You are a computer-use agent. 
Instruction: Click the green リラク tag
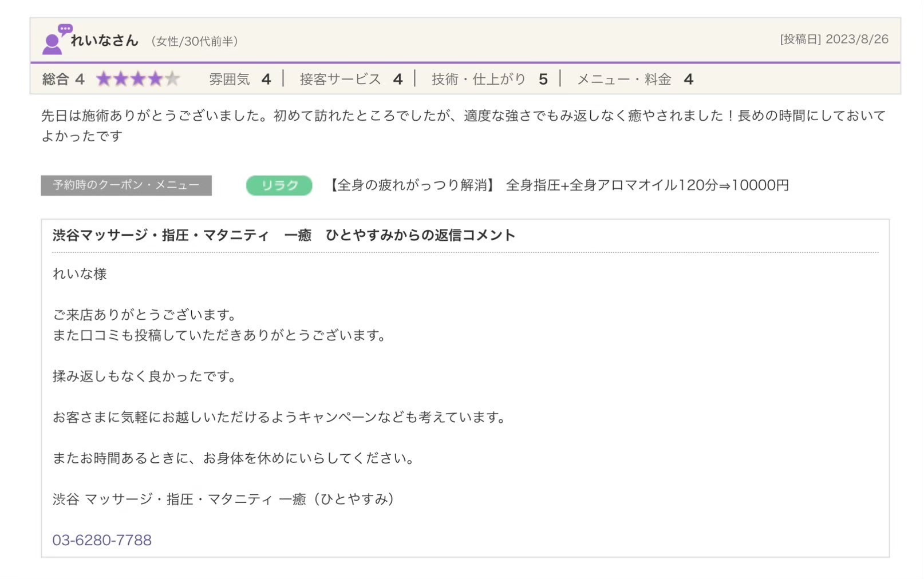(279, 185)
